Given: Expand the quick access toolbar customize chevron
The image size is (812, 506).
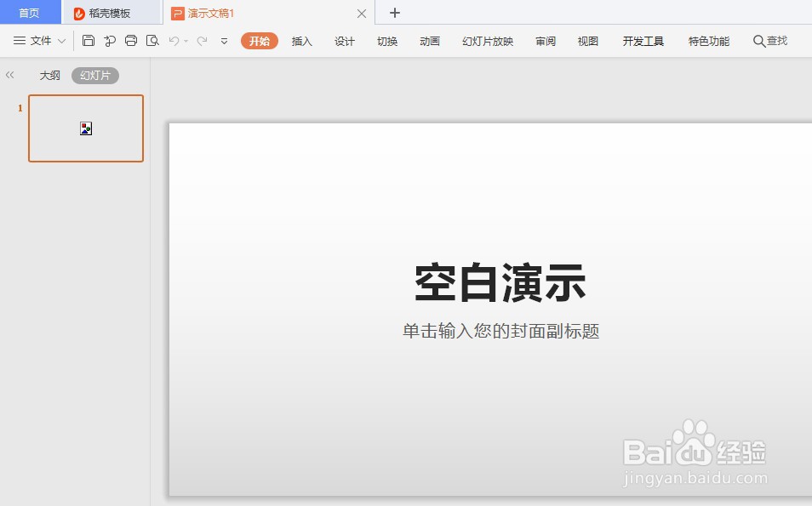Looking at the screenshot, I should click(x=223, y=40).
